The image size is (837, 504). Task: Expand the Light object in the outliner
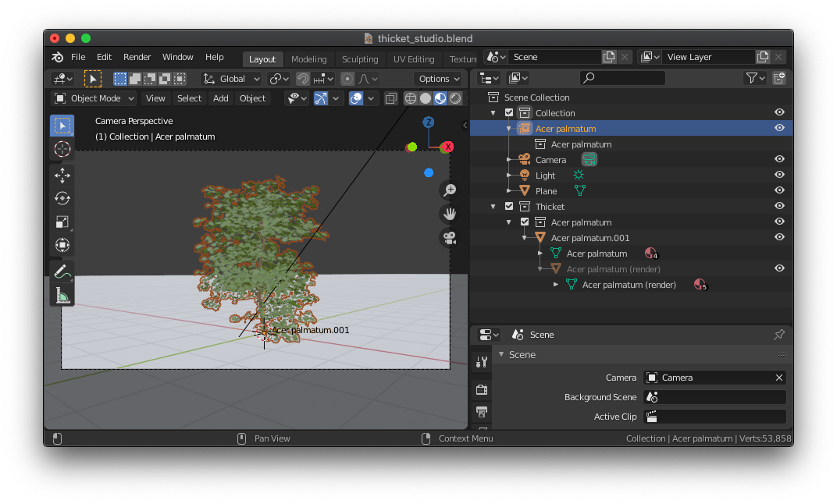click(x=509, y=175)
